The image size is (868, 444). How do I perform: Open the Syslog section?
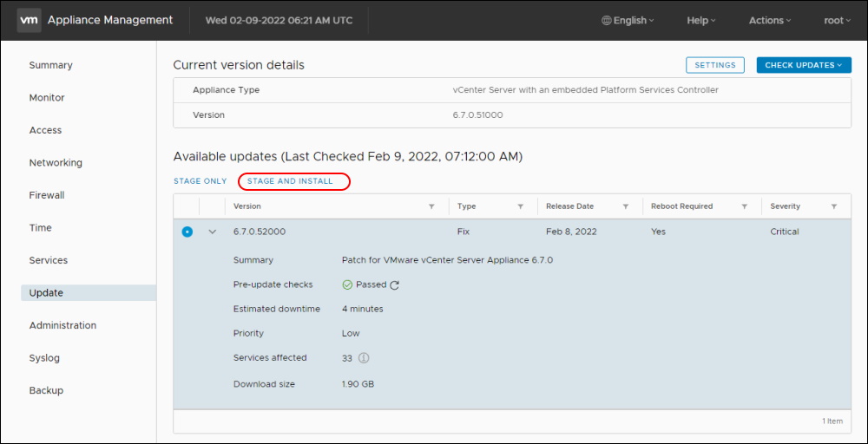(44, 358)
